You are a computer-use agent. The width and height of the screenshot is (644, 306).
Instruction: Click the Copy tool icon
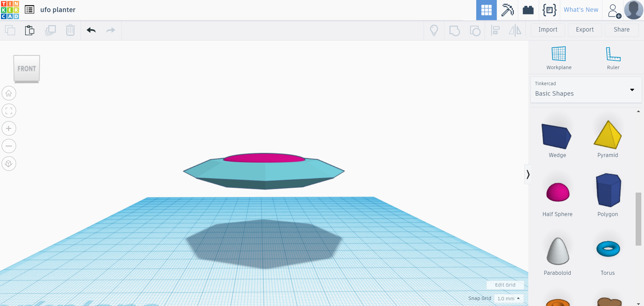[x=10, y=30]
